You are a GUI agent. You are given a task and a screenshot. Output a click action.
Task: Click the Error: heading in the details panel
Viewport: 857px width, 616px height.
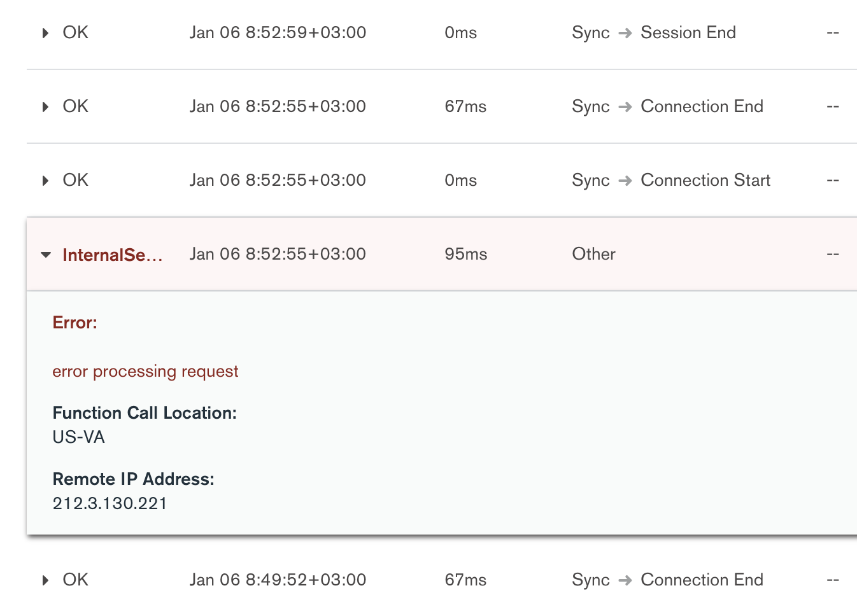pyautogui.click(x=74, y=323)
